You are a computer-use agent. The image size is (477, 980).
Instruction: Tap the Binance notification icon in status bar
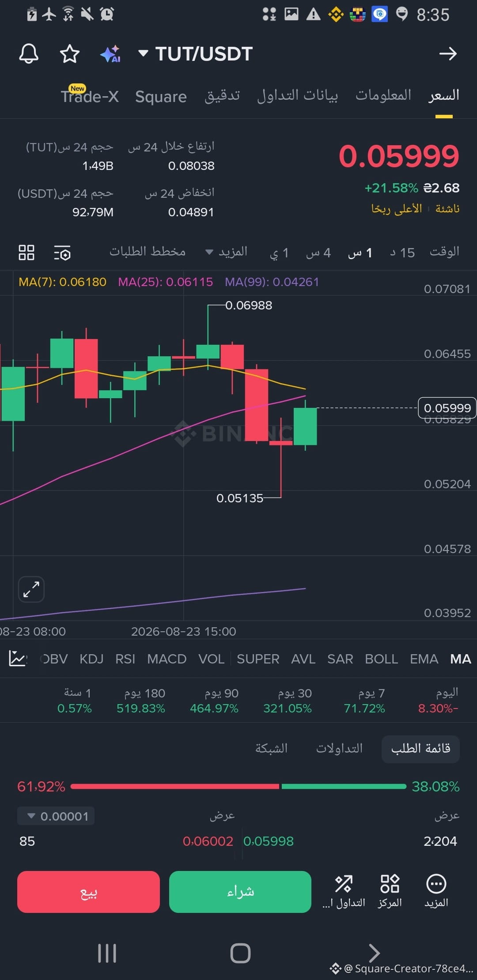pyautogui.click(x=336, y=15)
